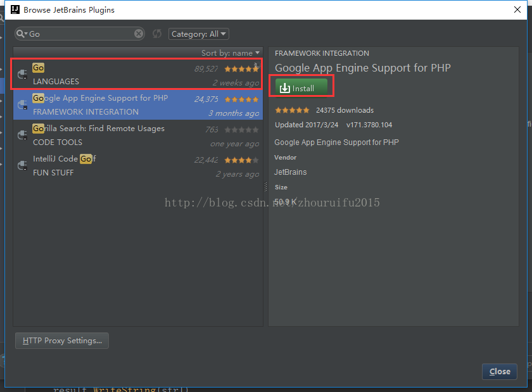Screen dimensions: 532x392
Task: Select IntelliJ Code Golf plugin row
Action: tap(138, 165)
